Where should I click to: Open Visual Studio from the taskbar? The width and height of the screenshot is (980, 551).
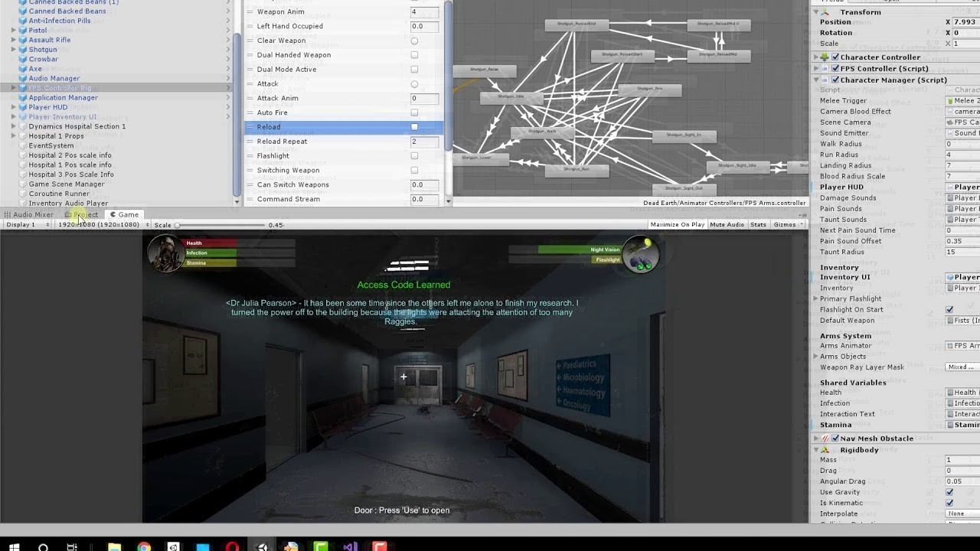350,546
